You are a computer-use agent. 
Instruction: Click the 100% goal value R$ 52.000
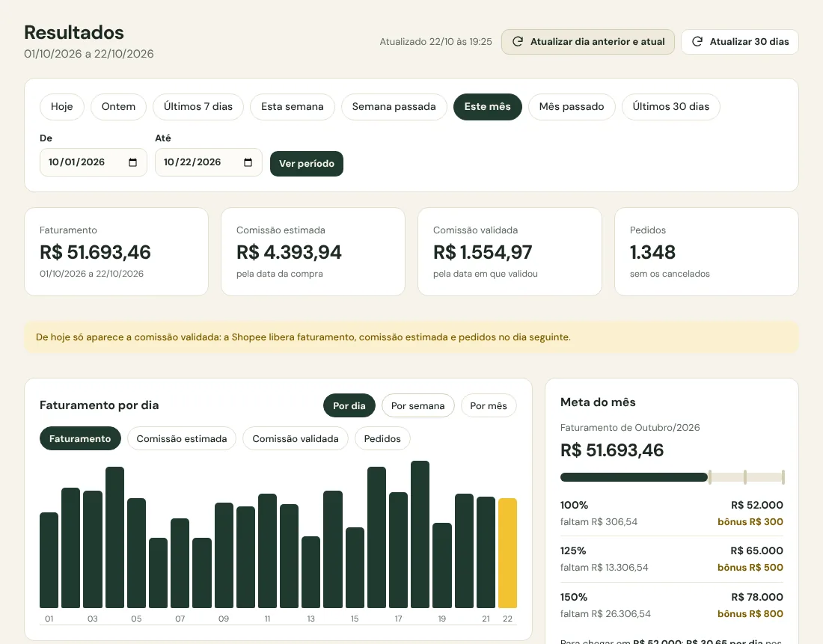[757, 505]
